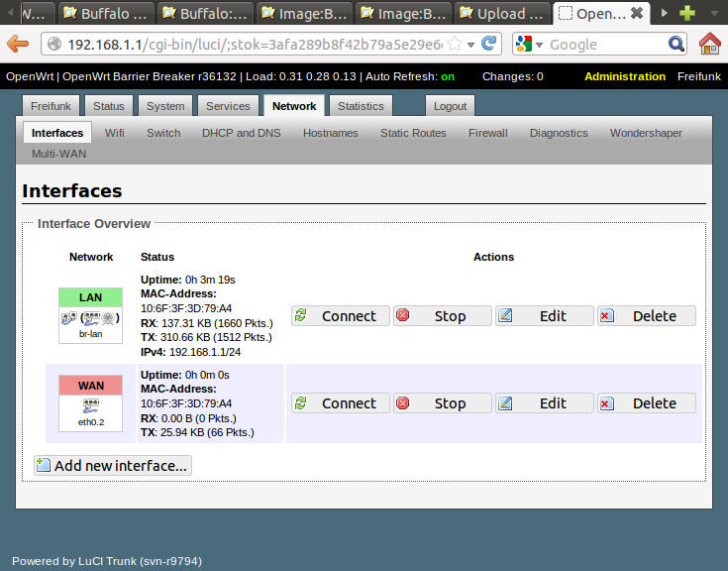Screen dimensions: 728x571
Task: Open the System tab
Action: (164, 106)
